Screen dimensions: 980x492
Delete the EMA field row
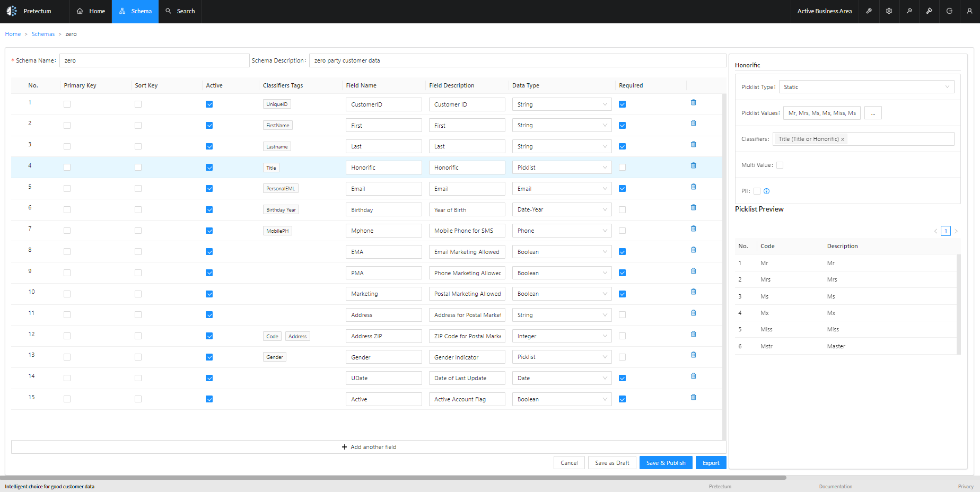point(694,250)
